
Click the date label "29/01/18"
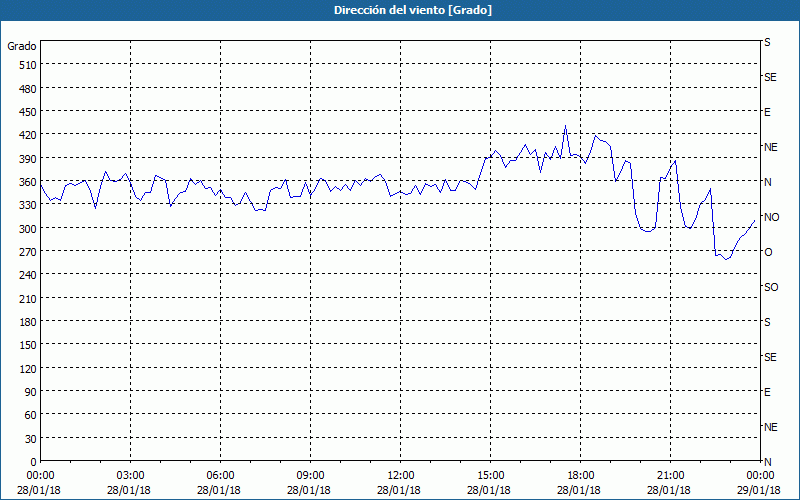coord(759,490)
